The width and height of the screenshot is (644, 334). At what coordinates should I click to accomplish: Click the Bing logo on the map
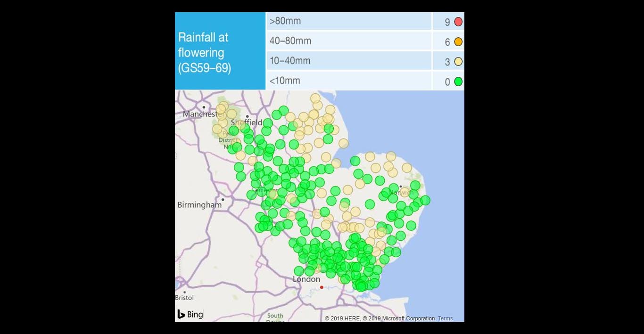pos(190,314)
